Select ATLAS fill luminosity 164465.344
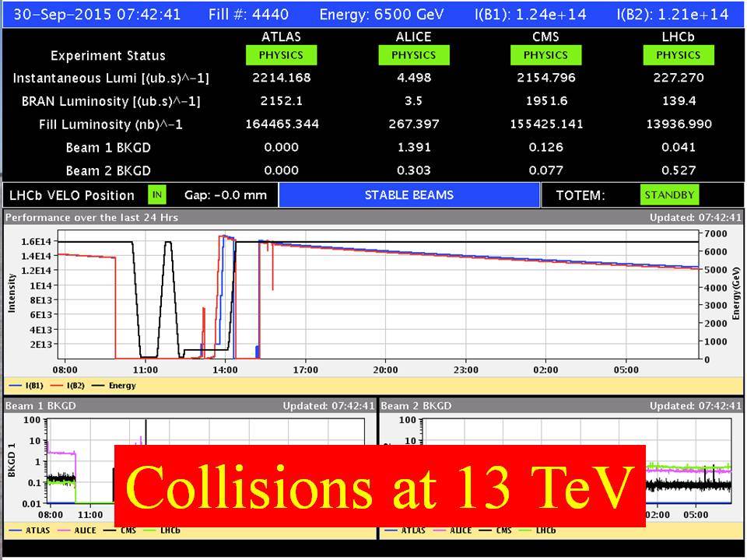This screenshot has height=560, width=747. pyautogui.click(x=282, y=124)
